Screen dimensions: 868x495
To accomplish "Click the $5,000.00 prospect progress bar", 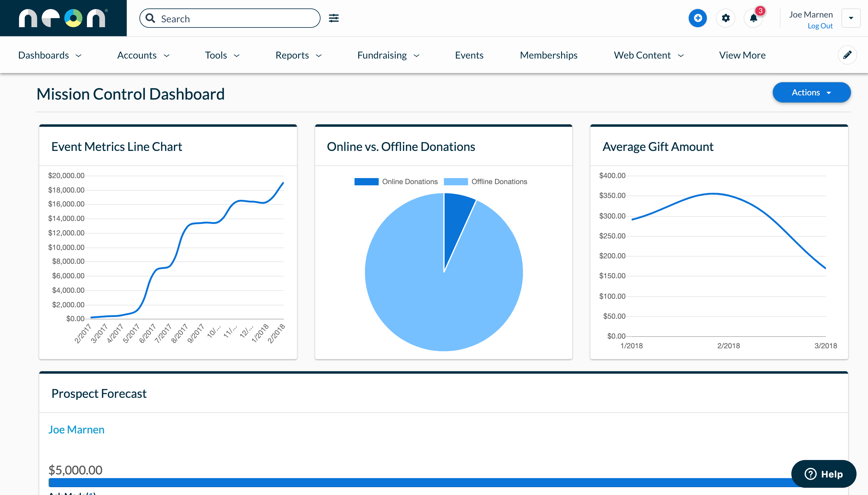I will coord(408,482).
